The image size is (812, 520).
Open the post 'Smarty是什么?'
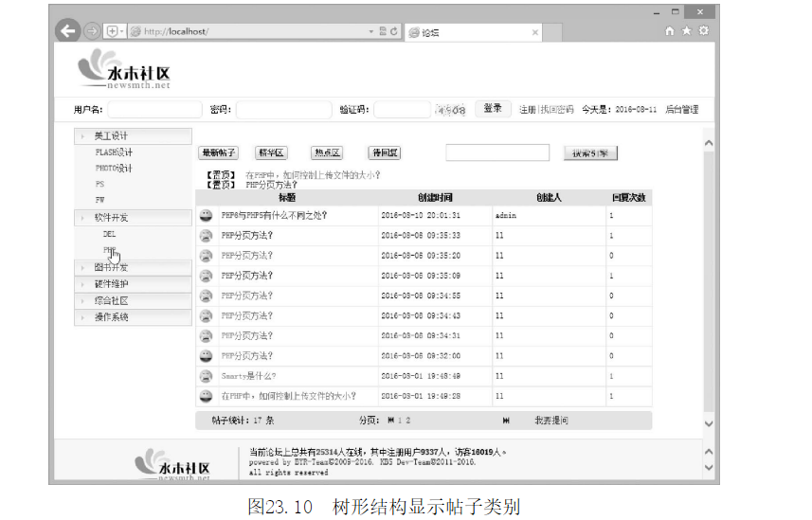click(x=246, y=376)
